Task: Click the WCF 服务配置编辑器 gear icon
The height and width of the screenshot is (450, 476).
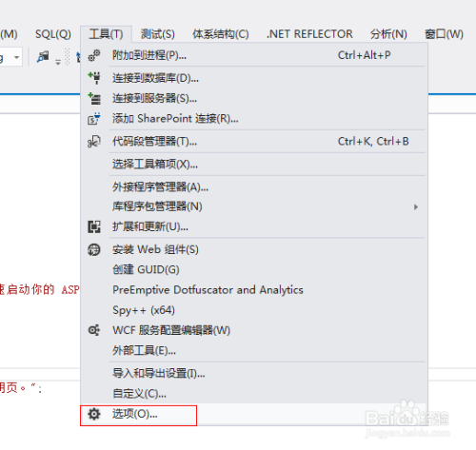Action: coord(94,330)
